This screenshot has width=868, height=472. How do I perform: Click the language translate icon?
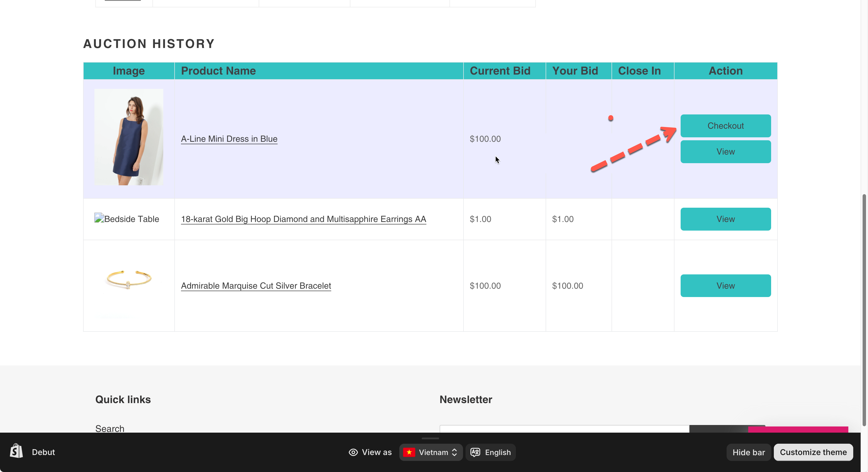point(475,452)
